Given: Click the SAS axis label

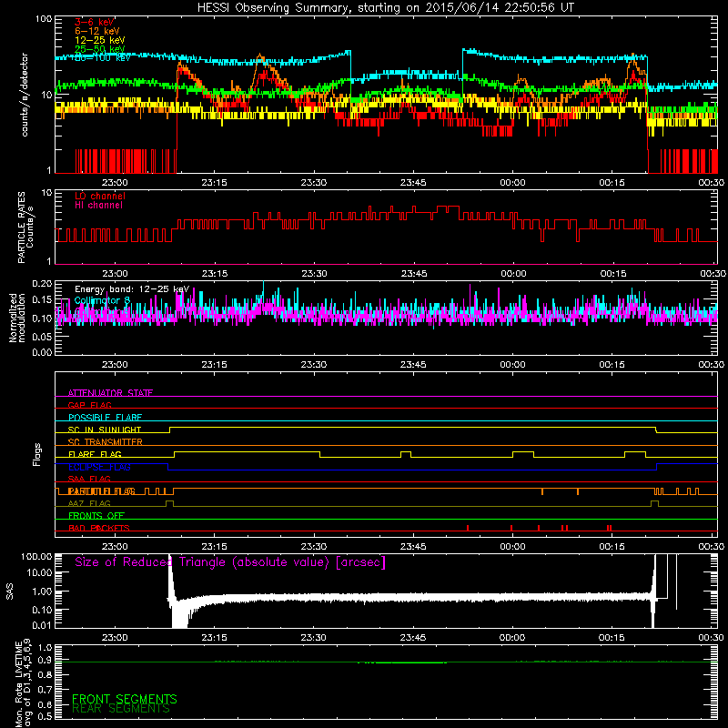Looking at the screenshot, I should coord(10,591).
